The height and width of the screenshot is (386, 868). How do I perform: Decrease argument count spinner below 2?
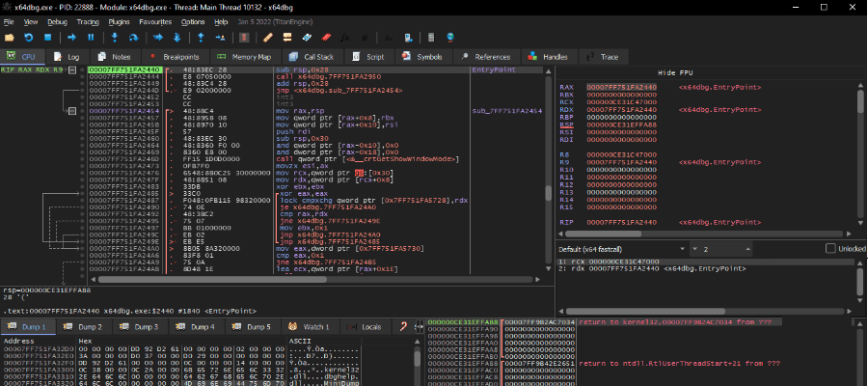coord(695,249)
